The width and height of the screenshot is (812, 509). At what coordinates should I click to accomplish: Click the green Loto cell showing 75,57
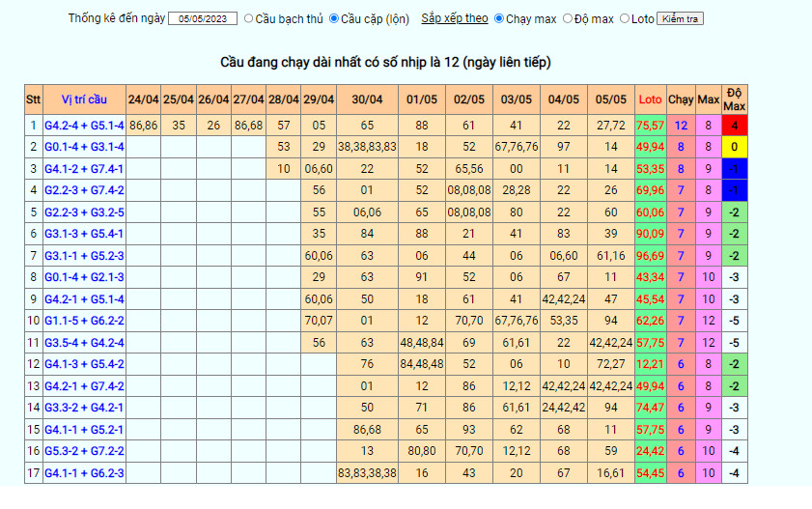pos(651,125)
